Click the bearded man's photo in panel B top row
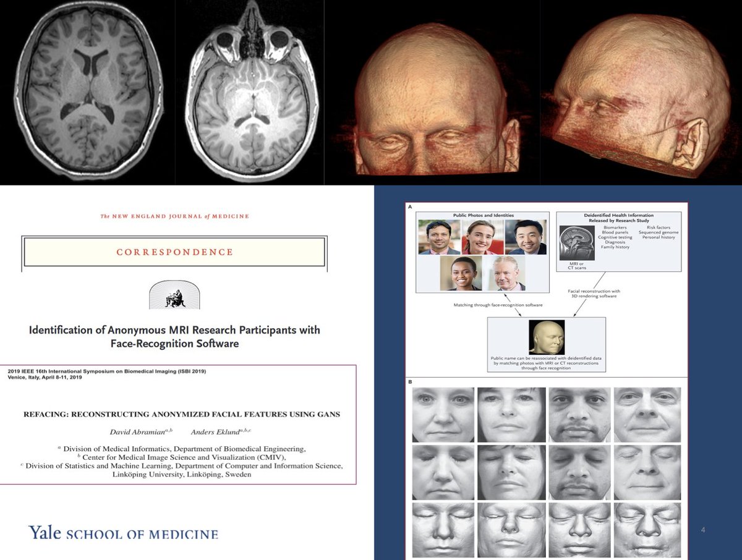The width and height of the screenshot is (742, 560). click(x=580, y=415)
